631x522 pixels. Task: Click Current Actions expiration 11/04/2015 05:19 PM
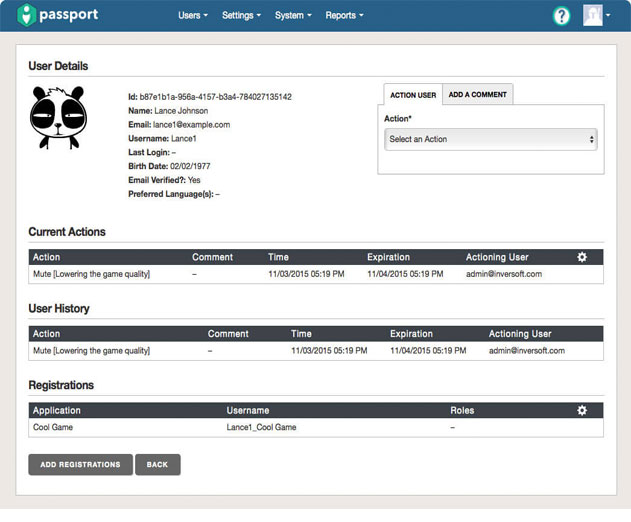(x=405, y=274)
